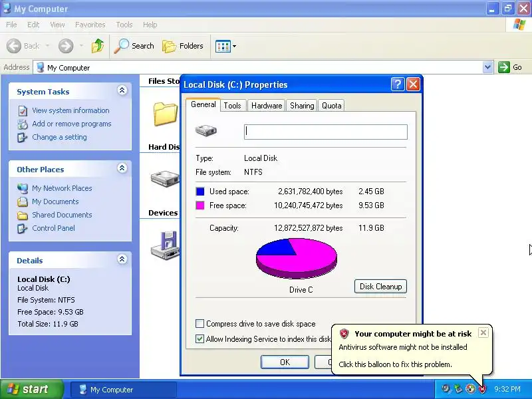Select the hard disk drive icon
532x399 pixels.
tap(165, 178)
